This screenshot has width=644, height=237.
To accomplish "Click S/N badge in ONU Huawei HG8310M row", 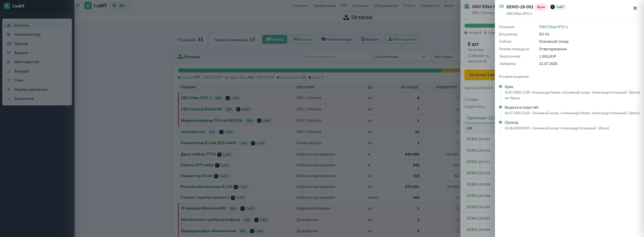I will 229,109.
